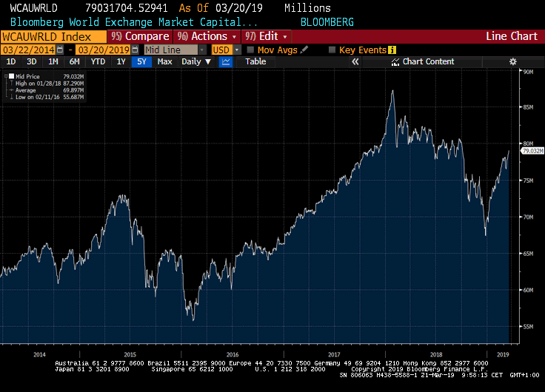This screenshot has width=545, height=392.
Task: Click the 90M y-axis label
Action: (x=528, y=72)
